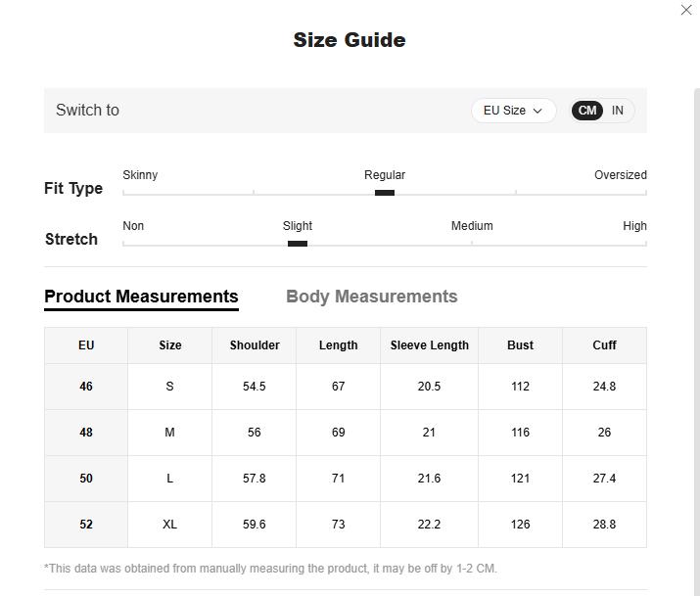
Task: Click the dropdown chevron beside EU Size
Action: pos(537,112)
